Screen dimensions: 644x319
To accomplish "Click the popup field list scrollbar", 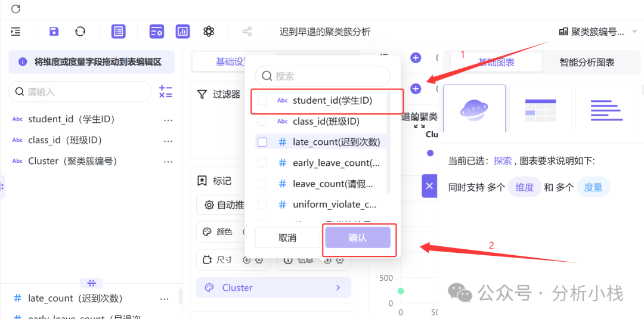I will [388, 144].
